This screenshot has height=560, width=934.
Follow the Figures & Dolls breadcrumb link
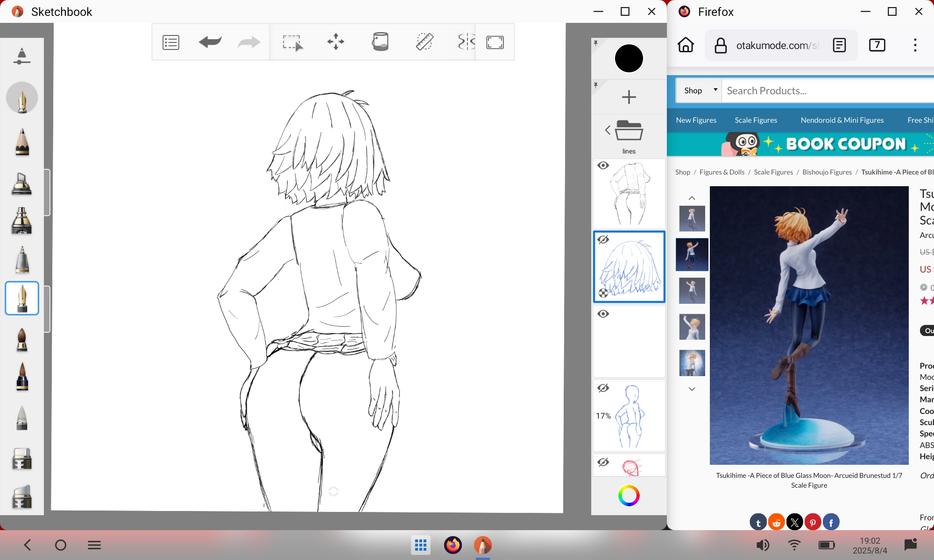[722, 172]
